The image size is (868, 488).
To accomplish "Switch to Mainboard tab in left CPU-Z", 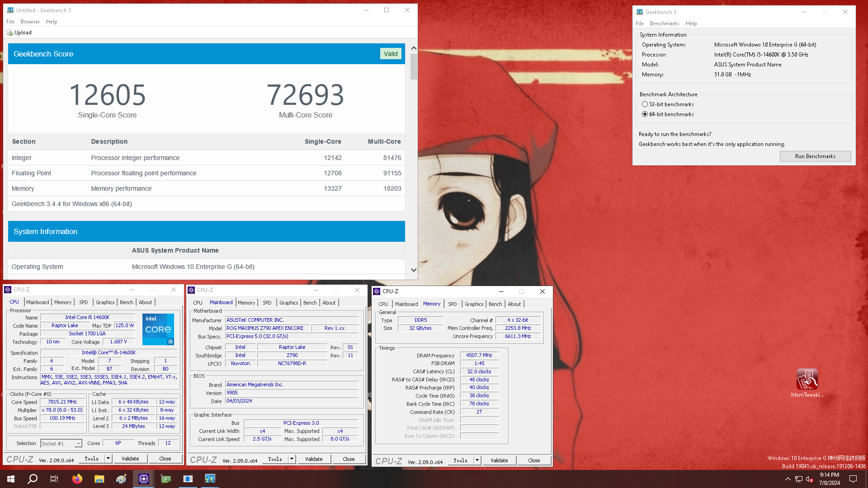I will tap(38, 302).
